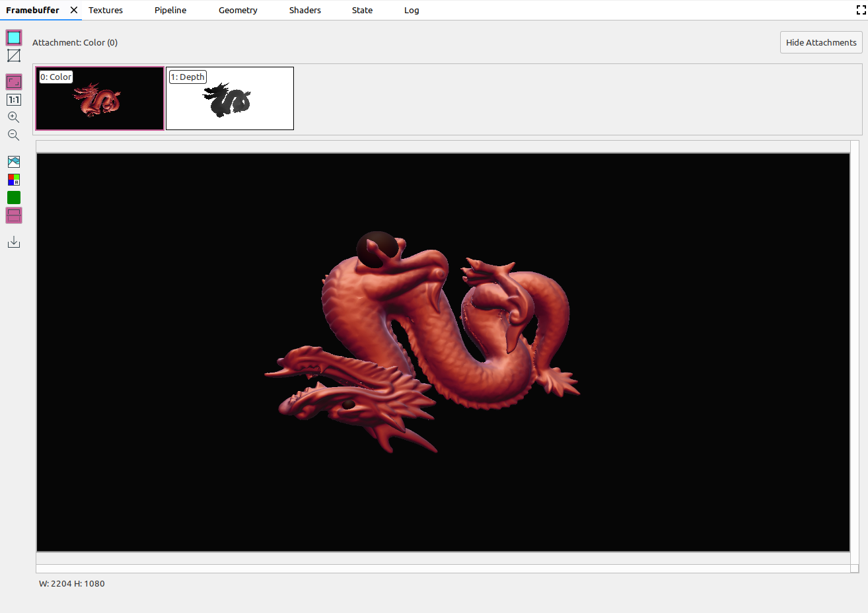Set image zoom to 1:1
This screenshot has width=868, height=613.
[x=14, y=100]
